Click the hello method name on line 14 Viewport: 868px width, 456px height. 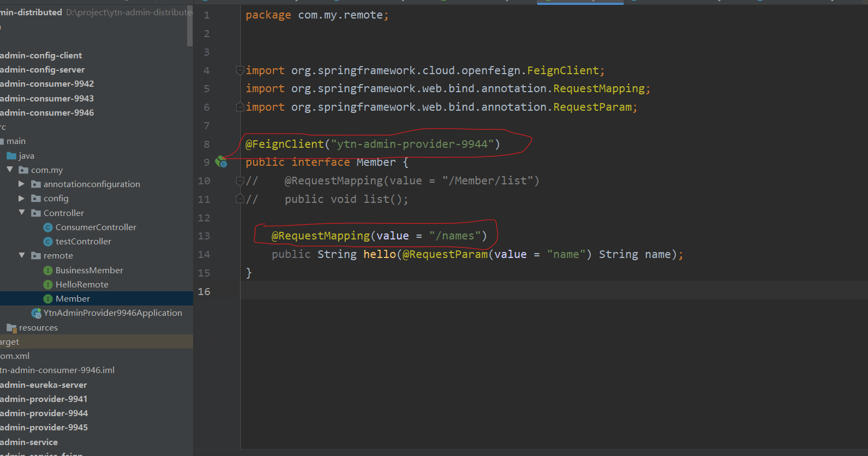[380, 254]
